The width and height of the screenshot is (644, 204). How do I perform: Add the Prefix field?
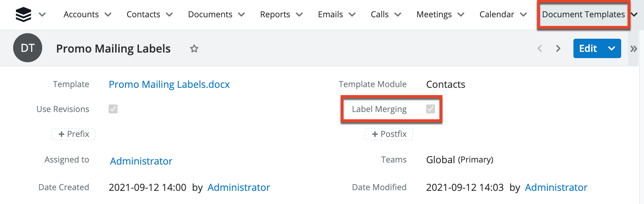click(x=73, y=134)
